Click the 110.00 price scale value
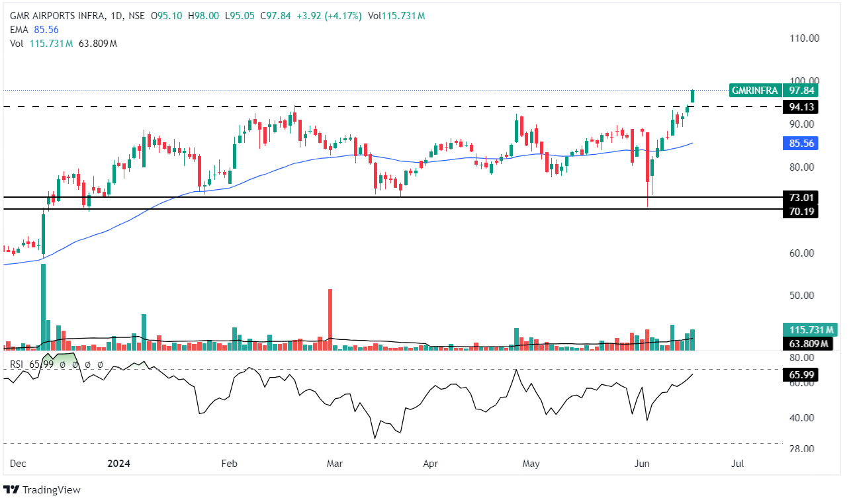Image resolution: width=849 pixels, height=504 pixels. 804,38
